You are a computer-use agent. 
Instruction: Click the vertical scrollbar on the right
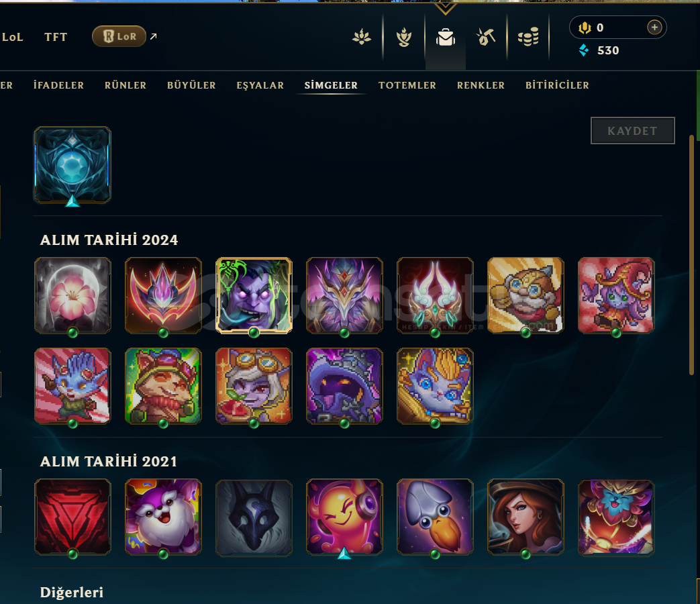point(691,254)
